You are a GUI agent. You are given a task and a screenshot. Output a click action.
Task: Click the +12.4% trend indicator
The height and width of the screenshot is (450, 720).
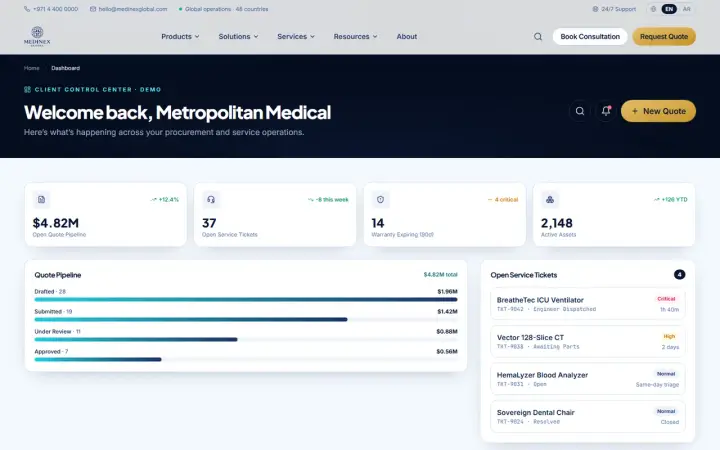[x=165, y=199]
